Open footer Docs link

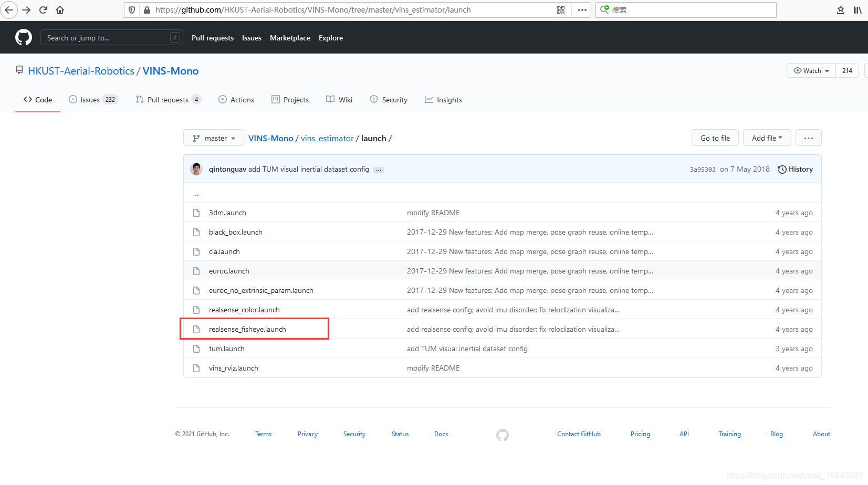click(441, 434)
